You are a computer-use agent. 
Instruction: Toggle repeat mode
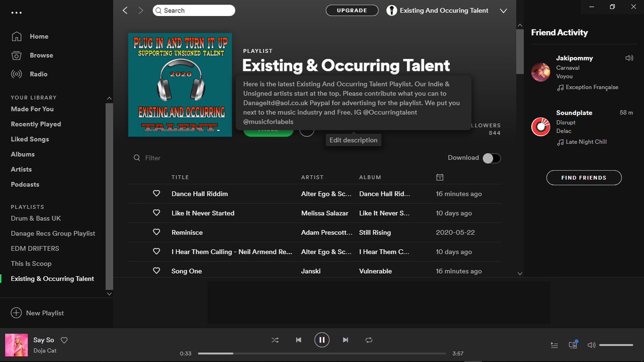[x=369, y=340]
